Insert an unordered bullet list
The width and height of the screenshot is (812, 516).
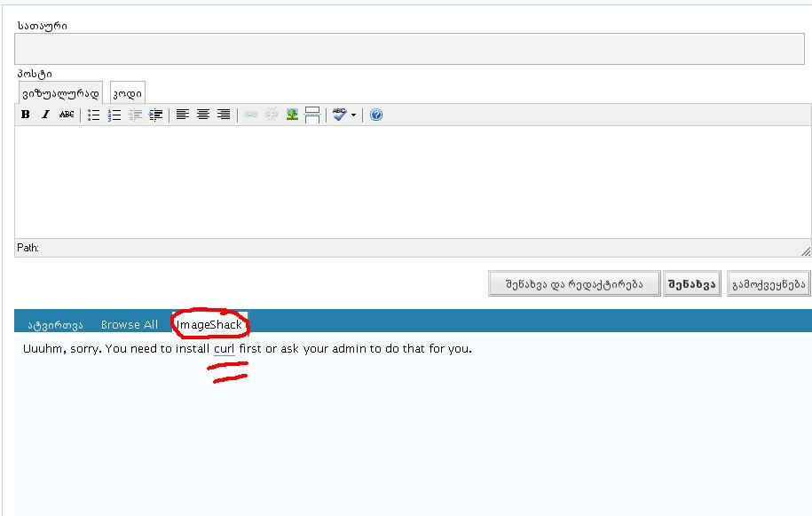[x=94, y=115]
